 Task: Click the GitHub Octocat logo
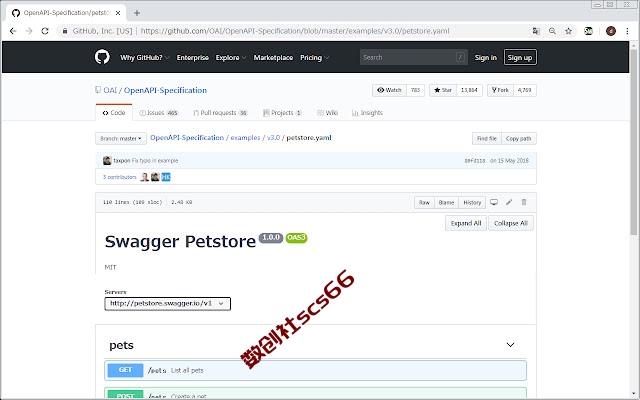point(102,57)
